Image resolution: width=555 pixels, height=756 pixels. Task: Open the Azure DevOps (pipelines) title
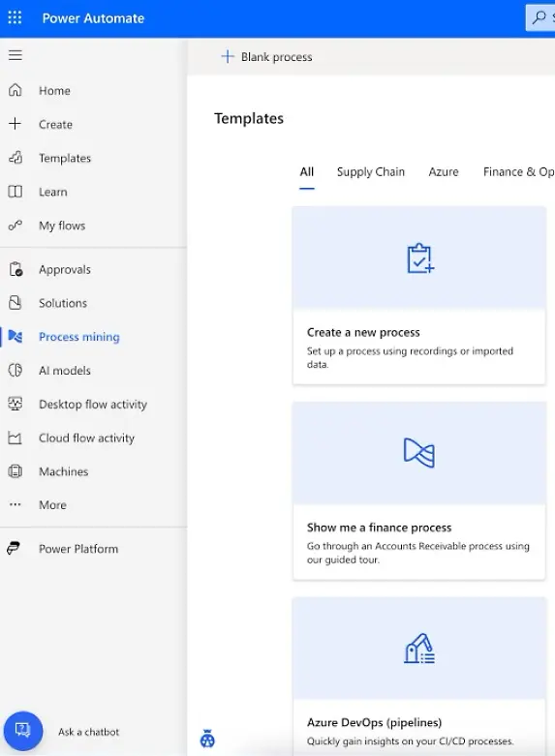click(x=374, y=722)
